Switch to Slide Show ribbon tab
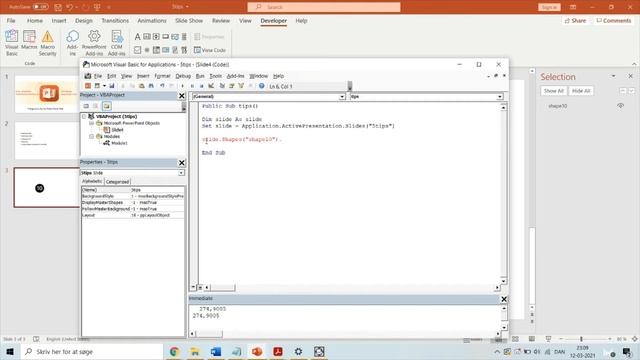 pos(189,20)
